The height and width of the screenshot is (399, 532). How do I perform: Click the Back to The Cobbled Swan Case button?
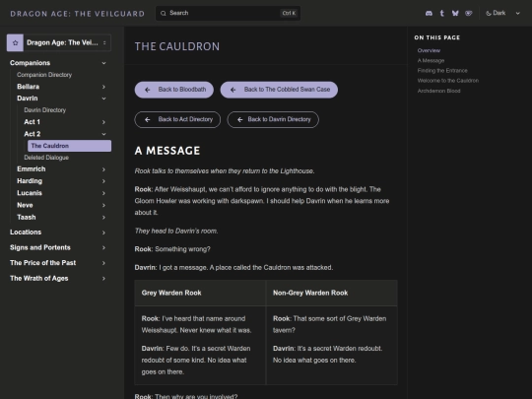click(x=279, y=90)
